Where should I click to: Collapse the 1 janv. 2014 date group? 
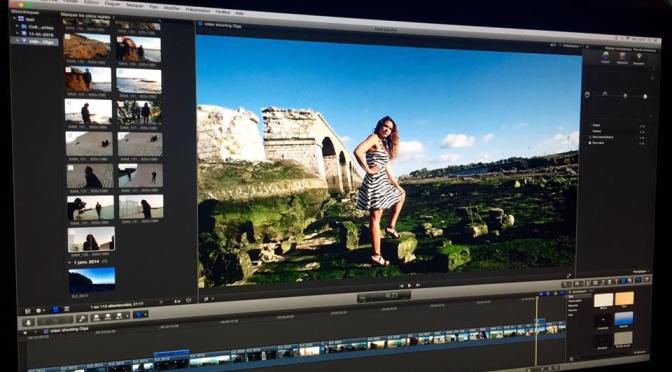click(x=70, y=261)
